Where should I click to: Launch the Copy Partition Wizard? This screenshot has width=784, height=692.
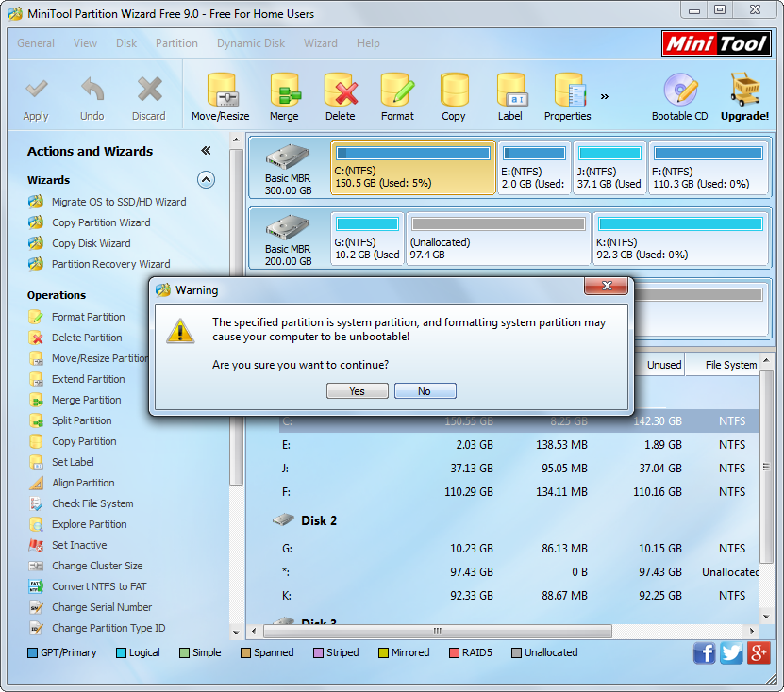pyautogui.click(x=101, y=222)
